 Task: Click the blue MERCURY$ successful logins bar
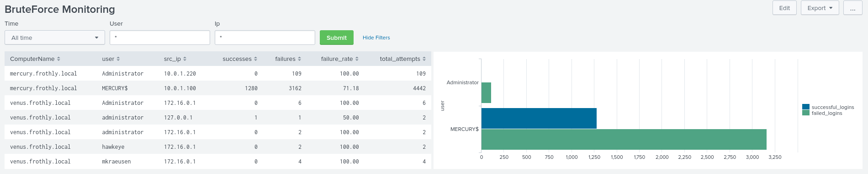click(x=539, y=118)
